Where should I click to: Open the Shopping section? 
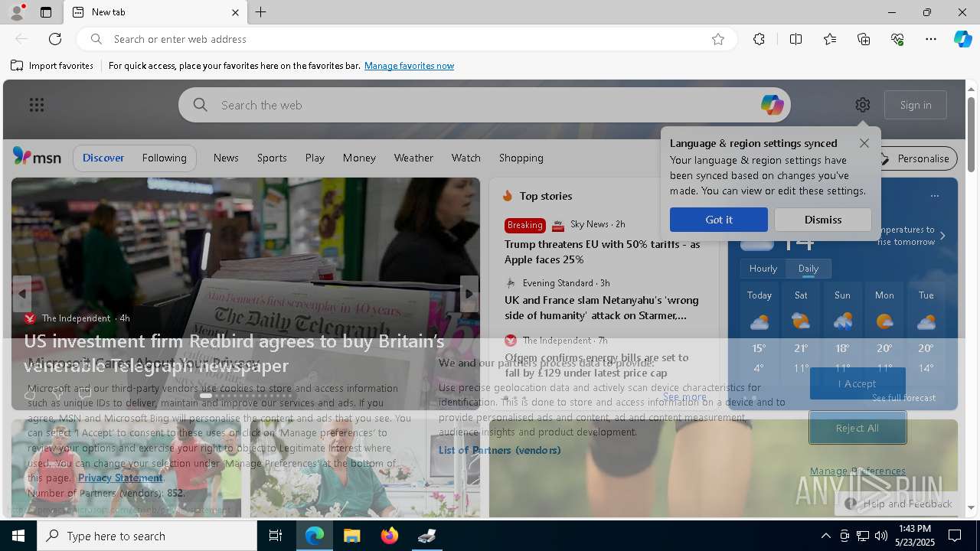[x=521, y=158]
